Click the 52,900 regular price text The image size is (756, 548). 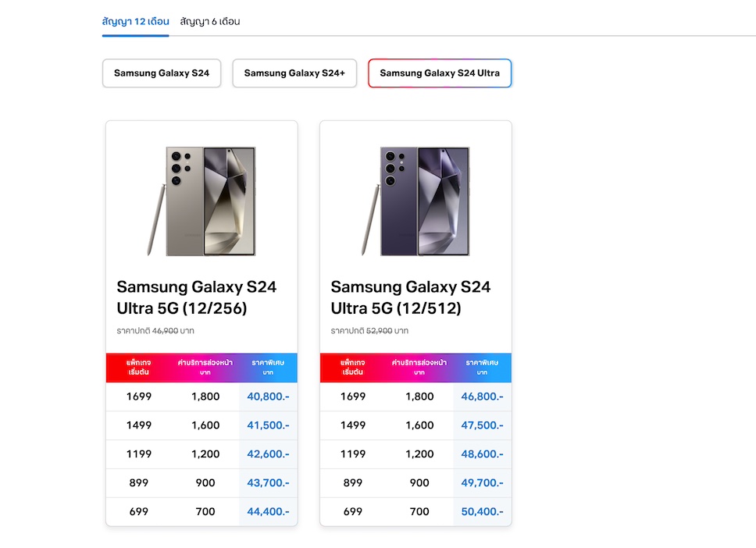click(379, 331)
